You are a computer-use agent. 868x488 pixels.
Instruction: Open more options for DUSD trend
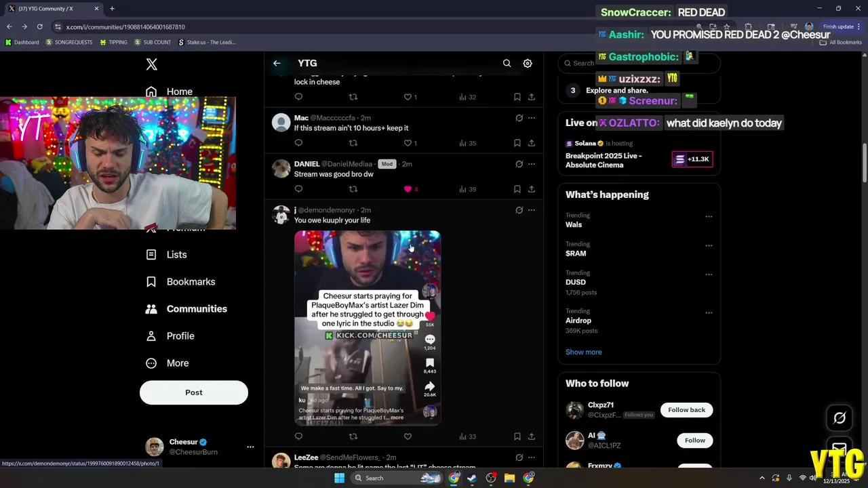tap(709, 274)
